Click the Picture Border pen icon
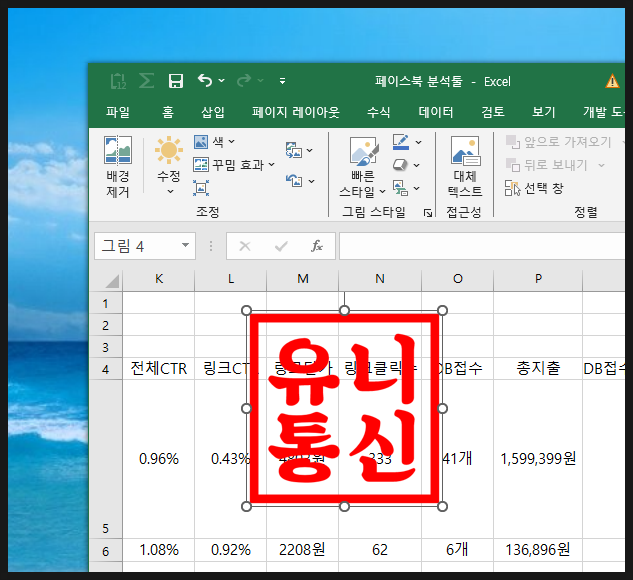The image size is (633, 580). click(401, 142)
